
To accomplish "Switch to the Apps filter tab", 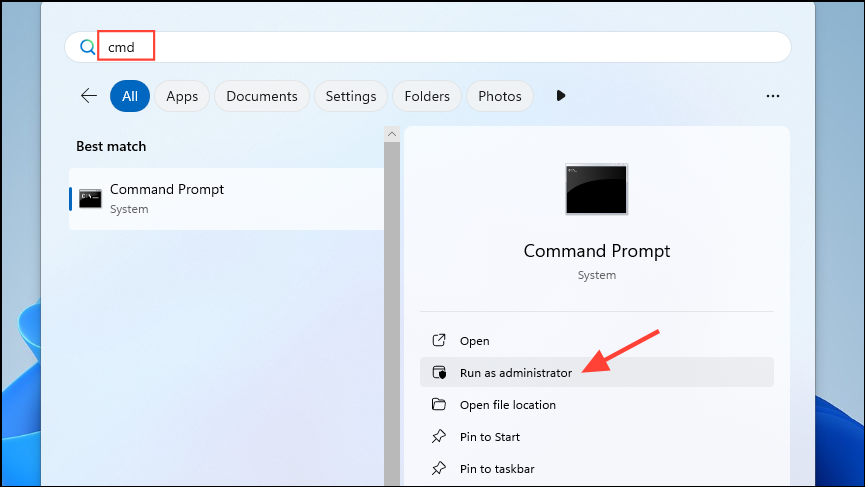I will [182, 96].
